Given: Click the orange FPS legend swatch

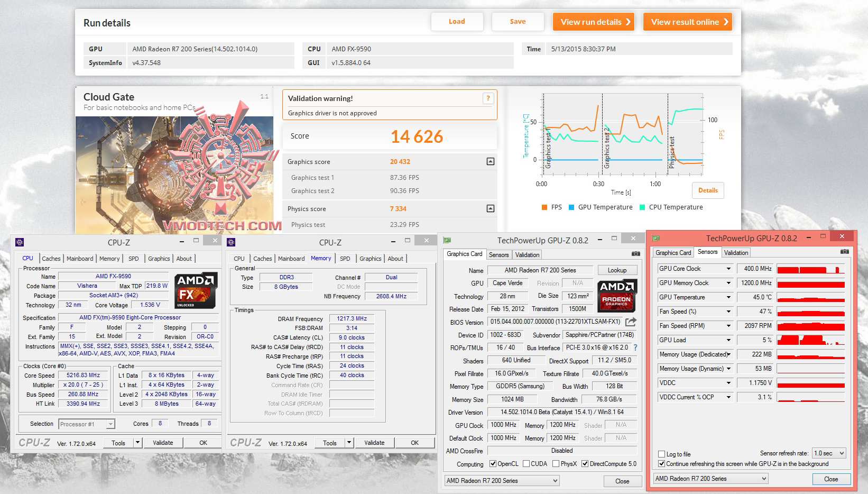Looking at the screenshot, I should 544,207.
